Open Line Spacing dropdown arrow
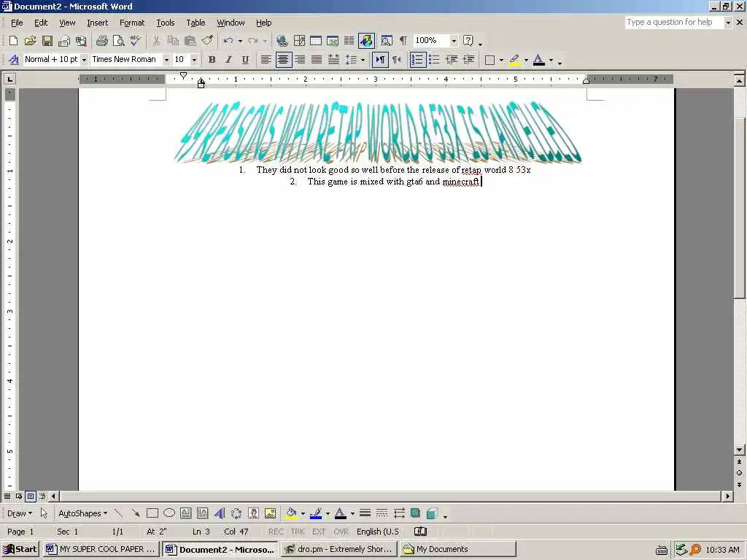This screenshot has height=560, width=747. tap(363, 60)
